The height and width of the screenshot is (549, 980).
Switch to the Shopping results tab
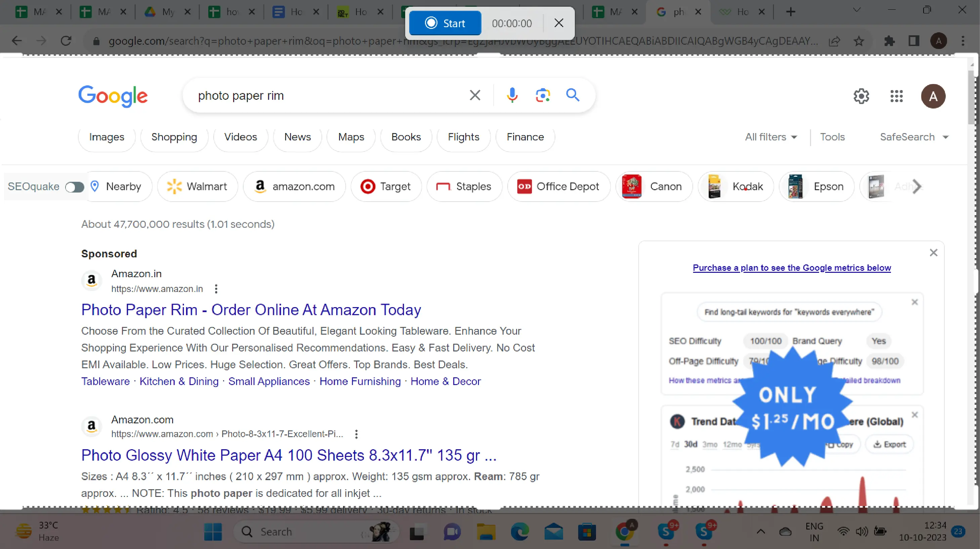point(174,137)
